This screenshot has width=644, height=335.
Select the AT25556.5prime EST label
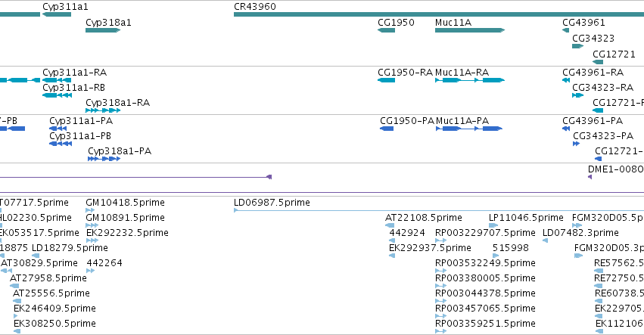click(51, 293)
